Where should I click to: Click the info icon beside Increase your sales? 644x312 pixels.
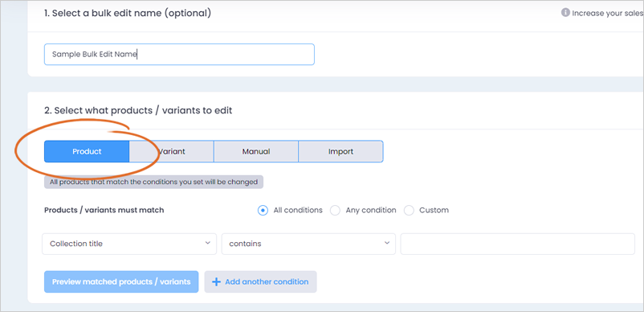coord(565,13)
